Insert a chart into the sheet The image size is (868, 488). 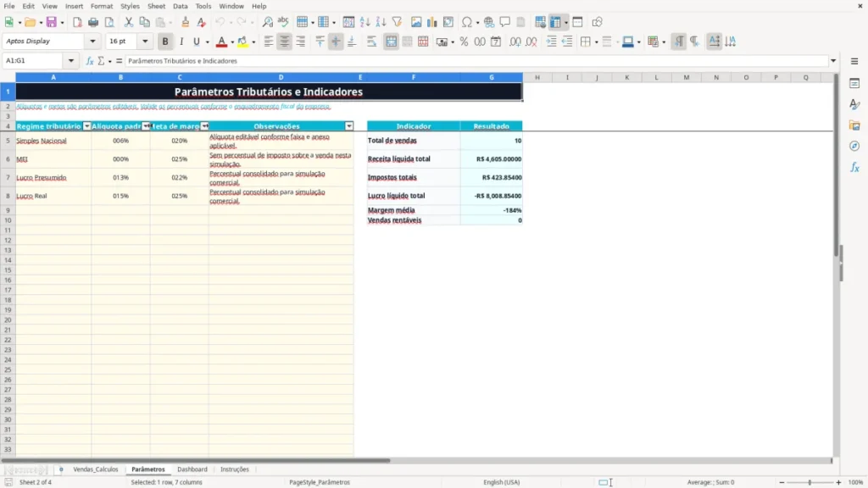(x=431, y=22)
